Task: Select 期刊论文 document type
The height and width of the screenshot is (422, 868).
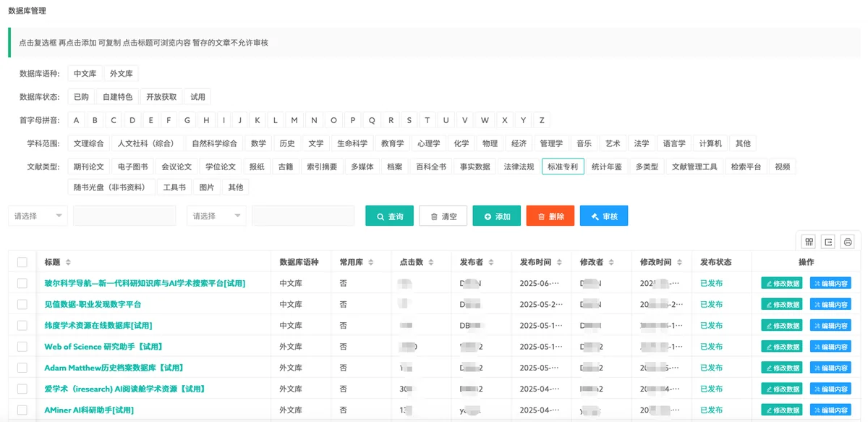Action: 88,166
